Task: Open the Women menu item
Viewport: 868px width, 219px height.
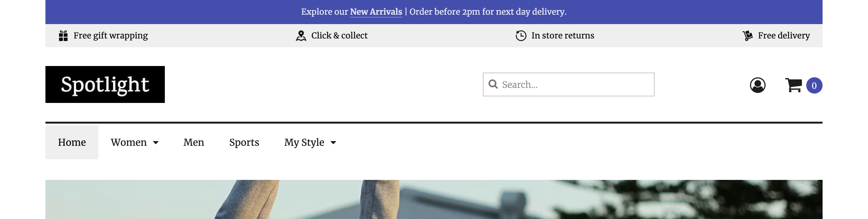Action: pos(129,142)
